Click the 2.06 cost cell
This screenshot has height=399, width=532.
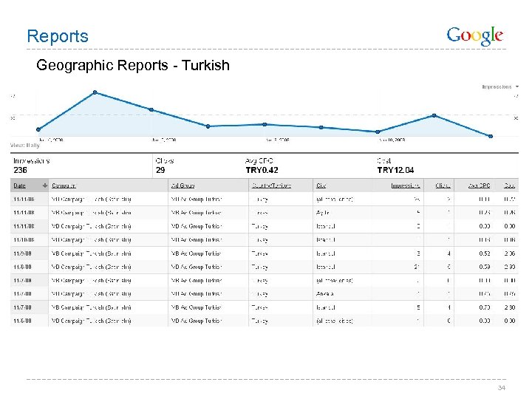(510, 253)
